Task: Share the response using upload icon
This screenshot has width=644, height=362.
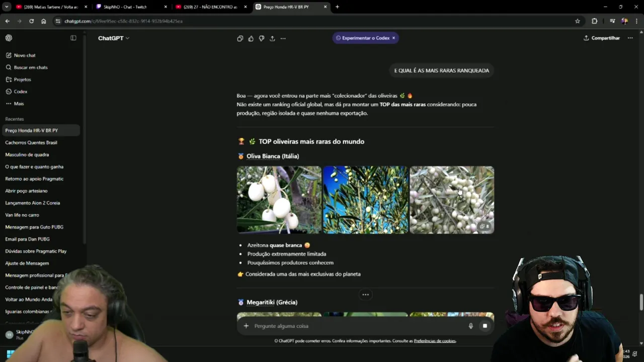Action: [272, 38]
